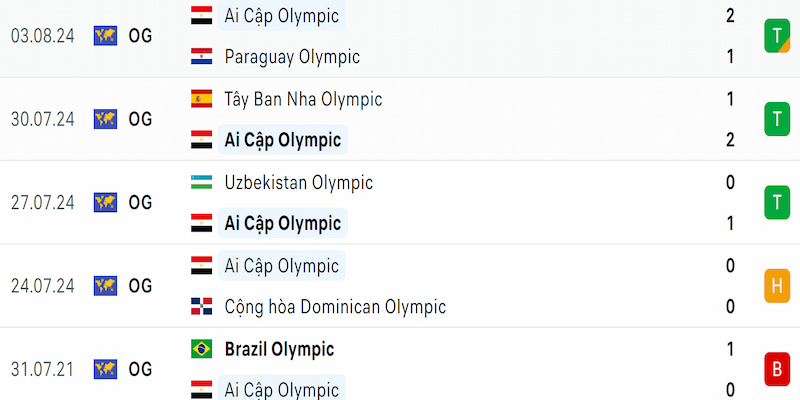Click the green T badge for 30.07.24
The image size is (800, 400).
pos(777,119)
